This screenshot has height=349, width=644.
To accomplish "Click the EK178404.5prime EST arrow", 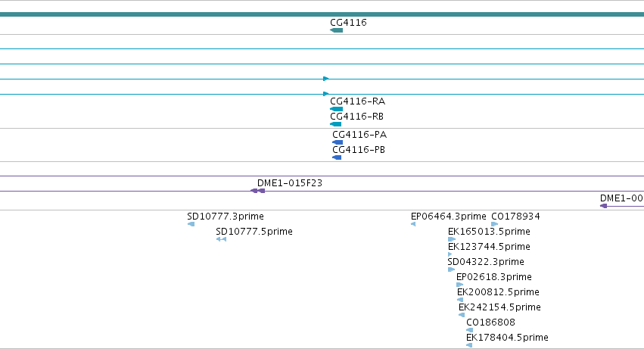I will pyautogui.click(x=469, y=345).
